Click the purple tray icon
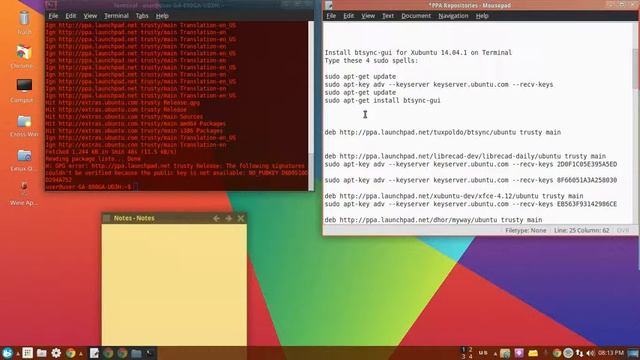Screen dimensions: 640x360 pyautogui.click(x=519, y=353)
